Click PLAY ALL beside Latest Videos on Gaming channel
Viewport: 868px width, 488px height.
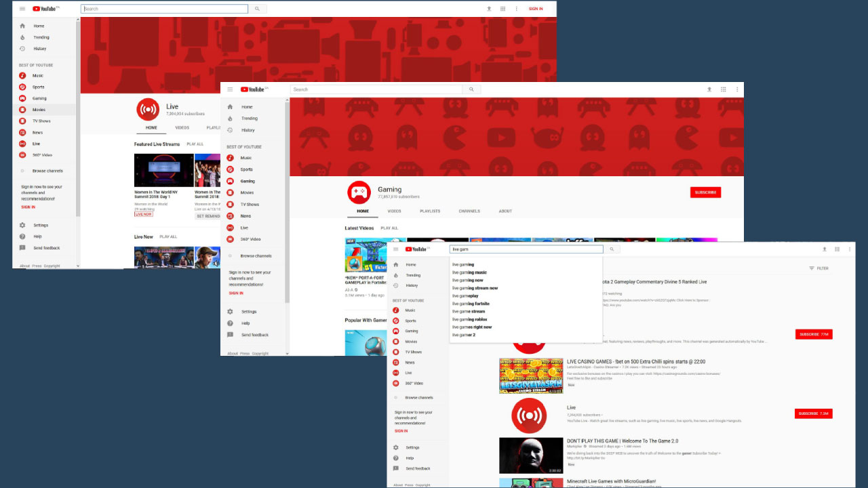pos(389,228)
